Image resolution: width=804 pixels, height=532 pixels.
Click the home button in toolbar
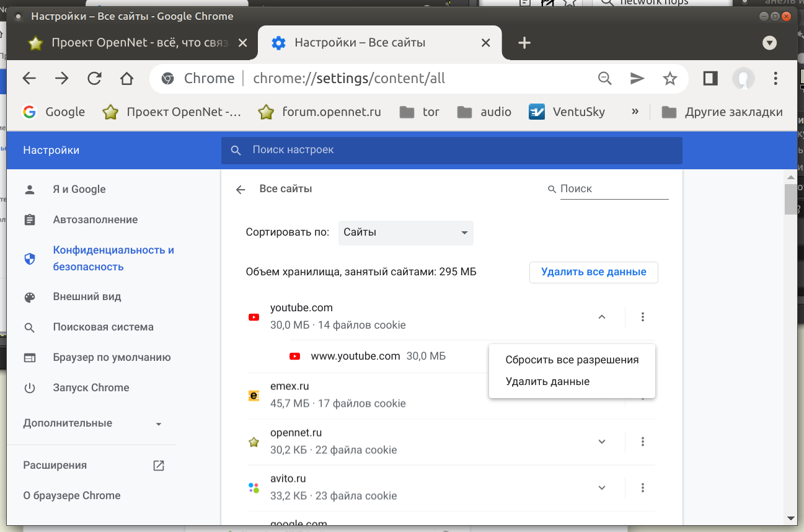click(x=126, y=78)
